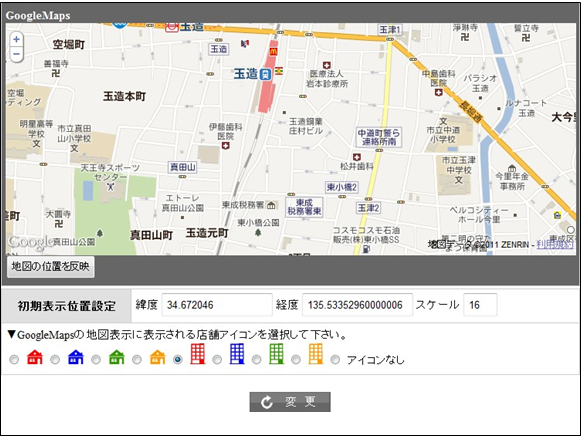Zoom in the map with plus button
582x439 pixels.
(x=16, y=39)
